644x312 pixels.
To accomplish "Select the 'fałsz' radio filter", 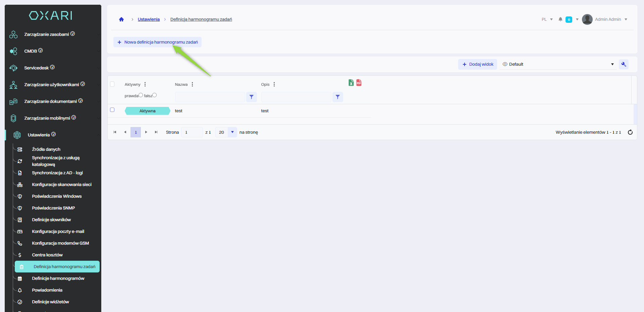I will pos(155,95).
